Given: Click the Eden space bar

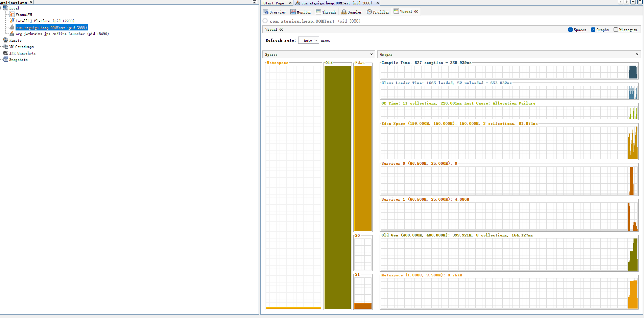Looking at the screenshot, I should pyautogui.click(x=363, y=148).
